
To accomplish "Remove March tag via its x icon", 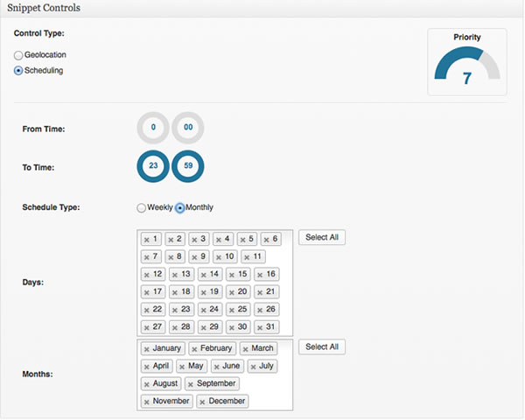I will tap(246, 349).
